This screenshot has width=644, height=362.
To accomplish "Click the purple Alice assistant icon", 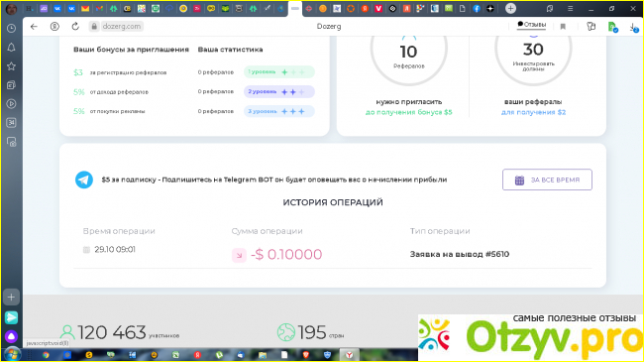I will coord(11,336).
